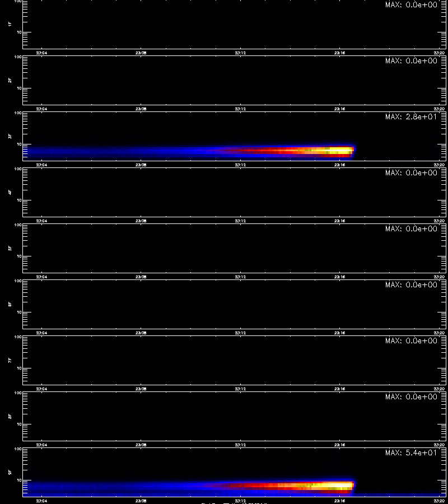The image size is (448, 504).
Task: Click the 23:08 tick label below panel 9F
Action: (x=141, y=501)
